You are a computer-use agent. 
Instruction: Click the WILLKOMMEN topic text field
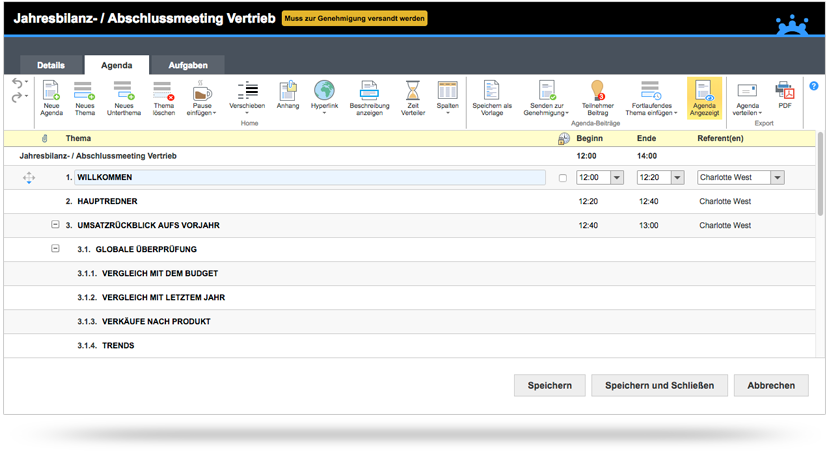(x=310, y=178)
